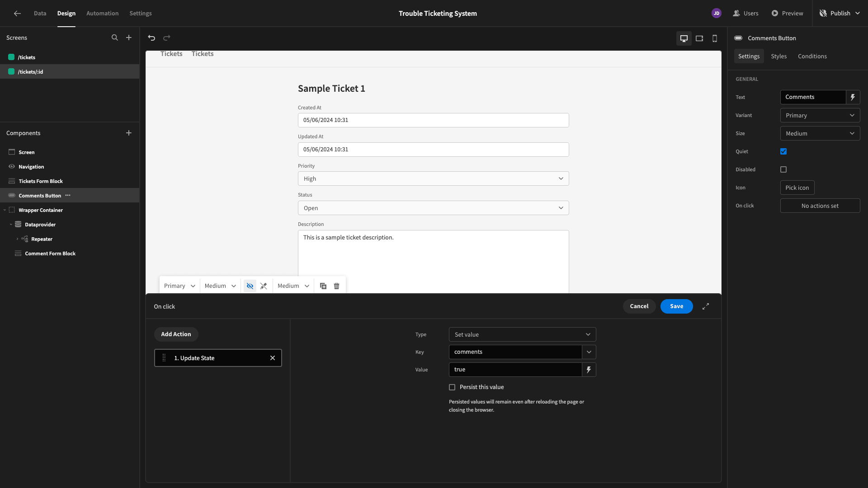
Task: Click the Add Action button
Action: point(176,334)
